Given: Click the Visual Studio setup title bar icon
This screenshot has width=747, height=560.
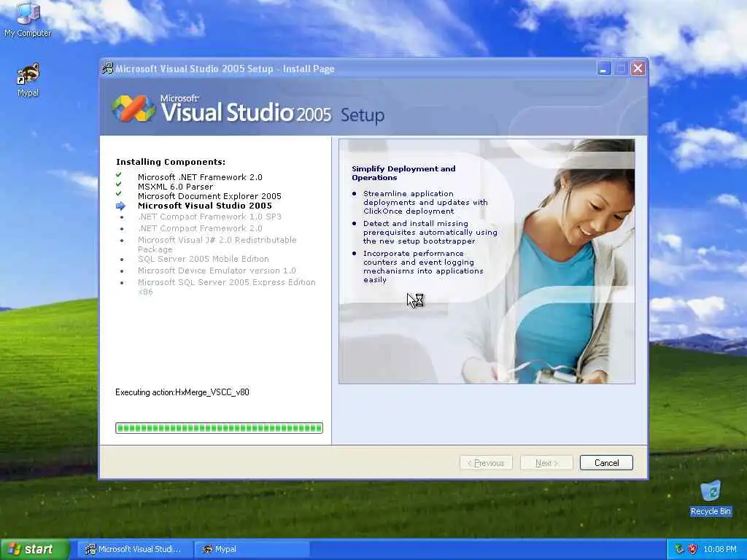Looking at the screenshot, I should 108,69.
